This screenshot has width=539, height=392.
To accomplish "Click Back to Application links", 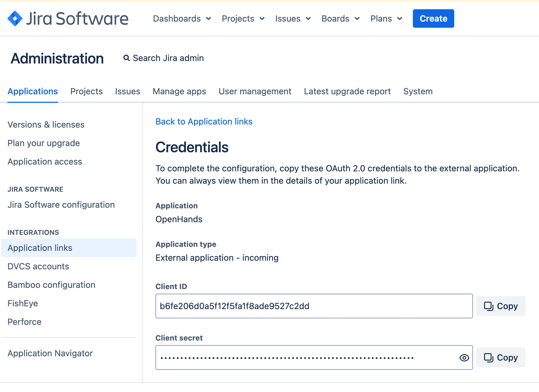I will (x=204, y=121).
